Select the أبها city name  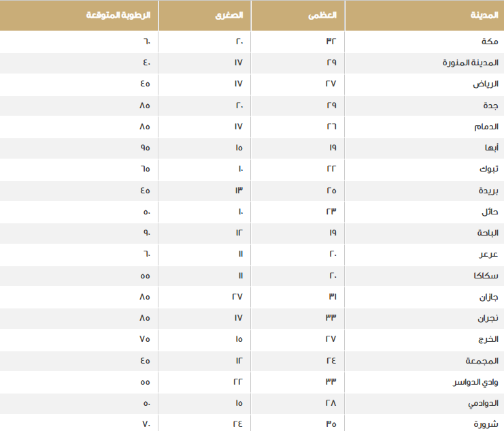click(492, 148)
